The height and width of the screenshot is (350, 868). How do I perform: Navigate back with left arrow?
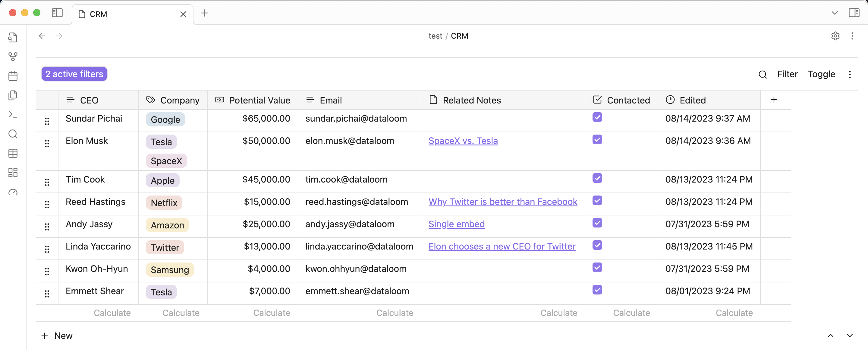tap(42, 36)
